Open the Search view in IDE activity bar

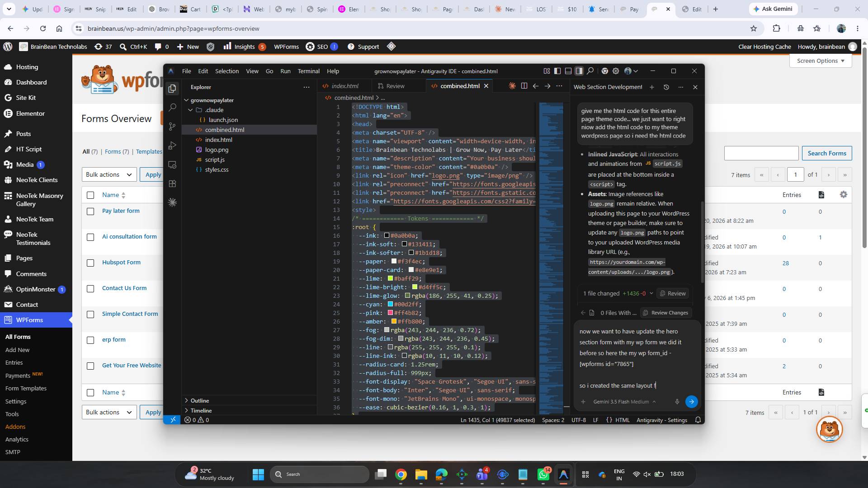(172, 108)
